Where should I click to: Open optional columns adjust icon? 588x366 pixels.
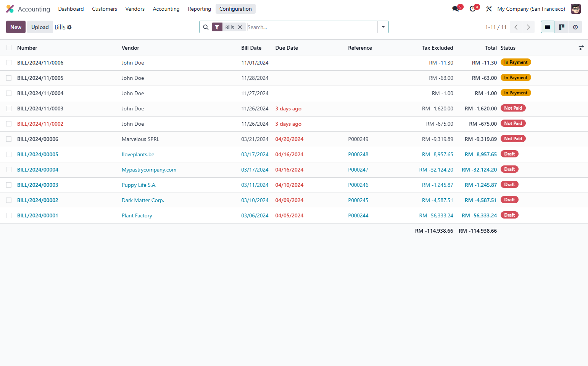pos(581,48)
